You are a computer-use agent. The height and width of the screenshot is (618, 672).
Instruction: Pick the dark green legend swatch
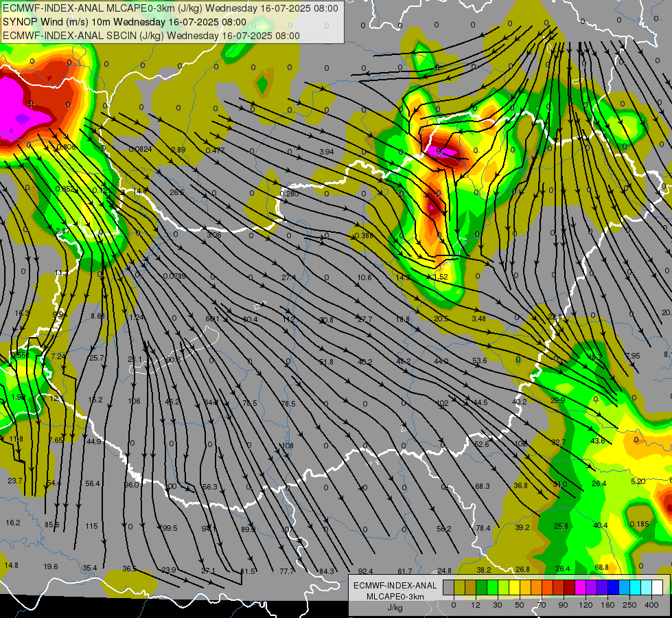tap(482, 588)
